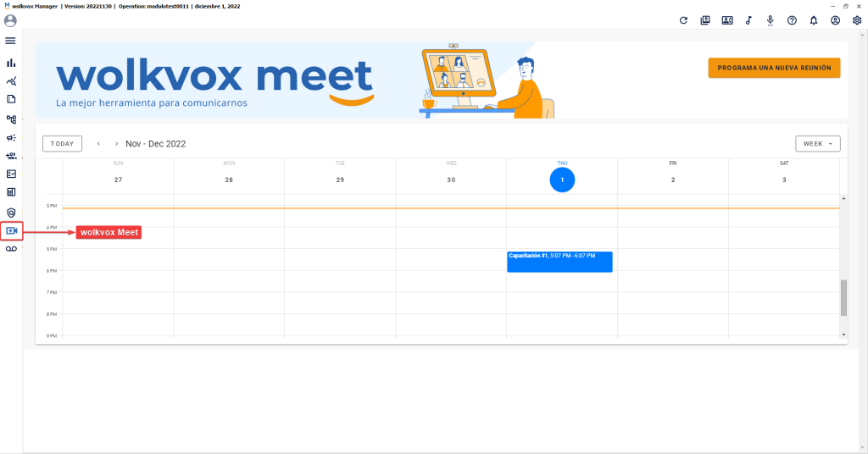Open the checklist sidebar icon
The image size is (868, 454).
[x=11, y=174]
